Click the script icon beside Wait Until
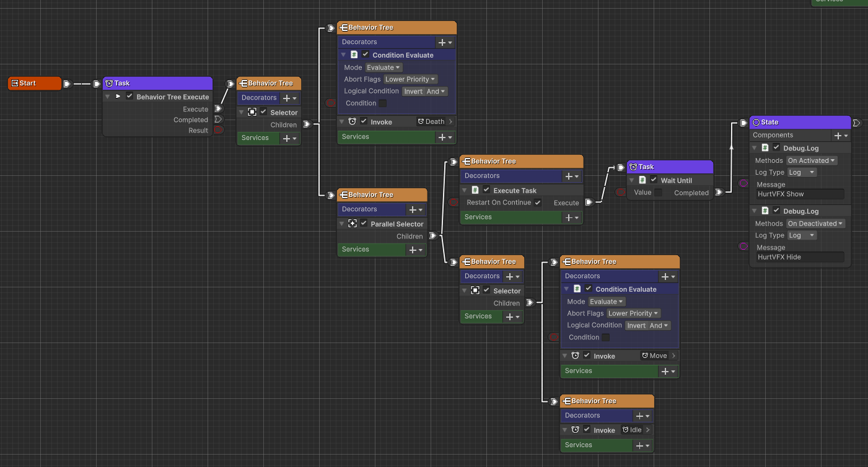The image size is (868, 467). pos(642,180)
